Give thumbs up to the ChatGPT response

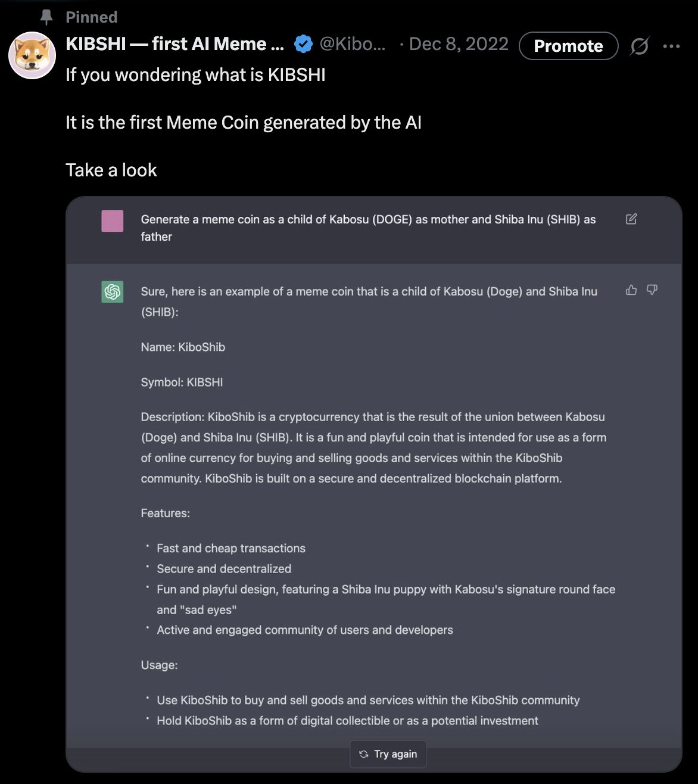point(631,290)
